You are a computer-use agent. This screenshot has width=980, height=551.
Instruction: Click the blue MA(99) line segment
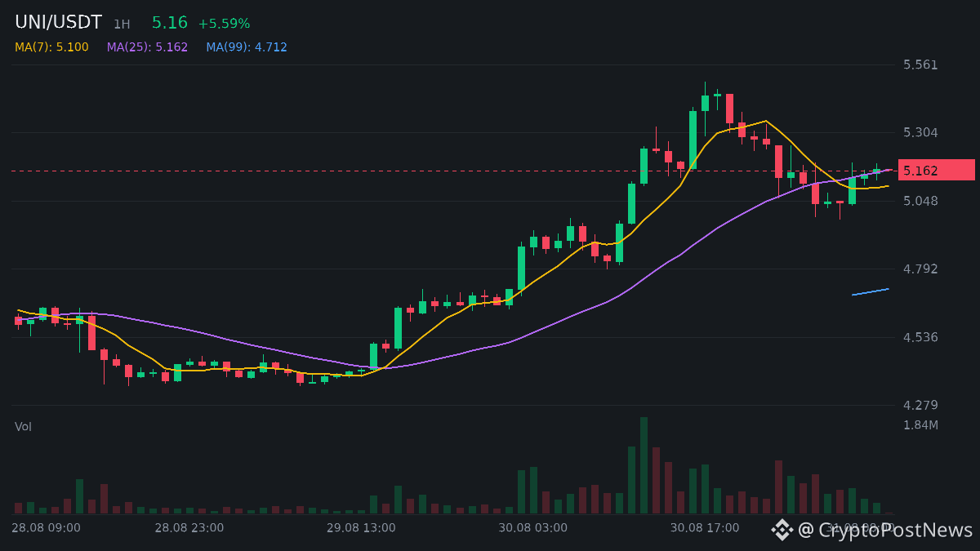click(871, 291)
